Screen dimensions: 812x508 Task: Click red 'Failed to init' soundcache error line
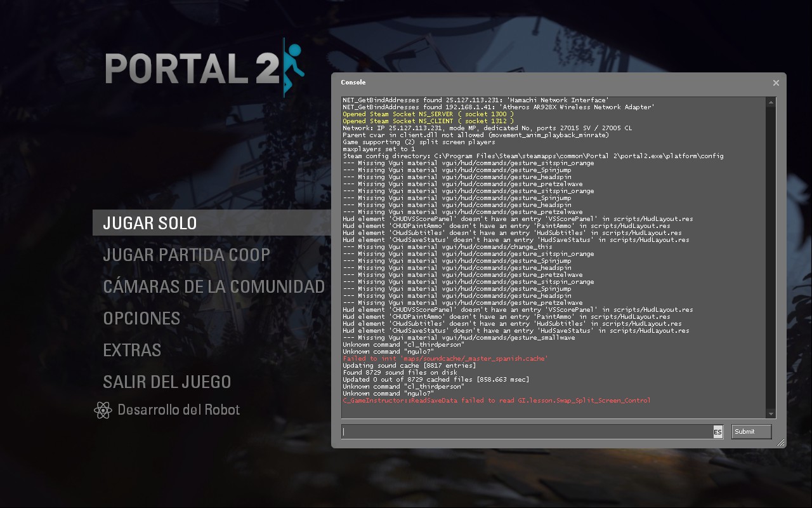[445, 359]
